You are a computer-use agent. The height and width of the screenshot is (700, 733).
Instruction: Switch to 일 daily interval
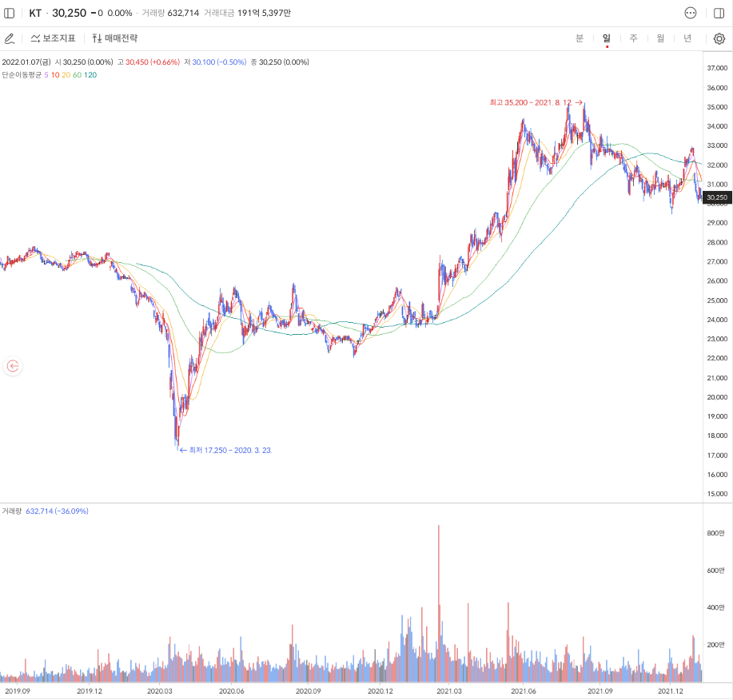(x=607, y=38)
